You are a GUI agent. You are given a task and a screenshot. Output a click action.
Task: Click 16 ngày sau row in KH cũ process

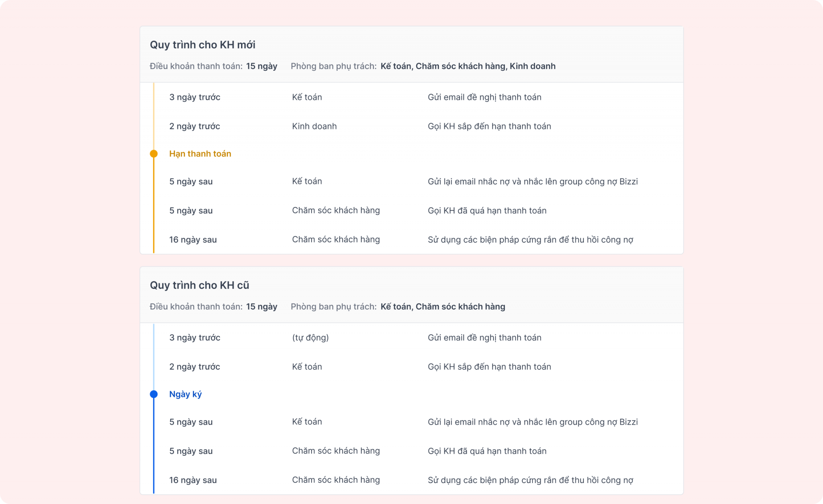(411, 480)
